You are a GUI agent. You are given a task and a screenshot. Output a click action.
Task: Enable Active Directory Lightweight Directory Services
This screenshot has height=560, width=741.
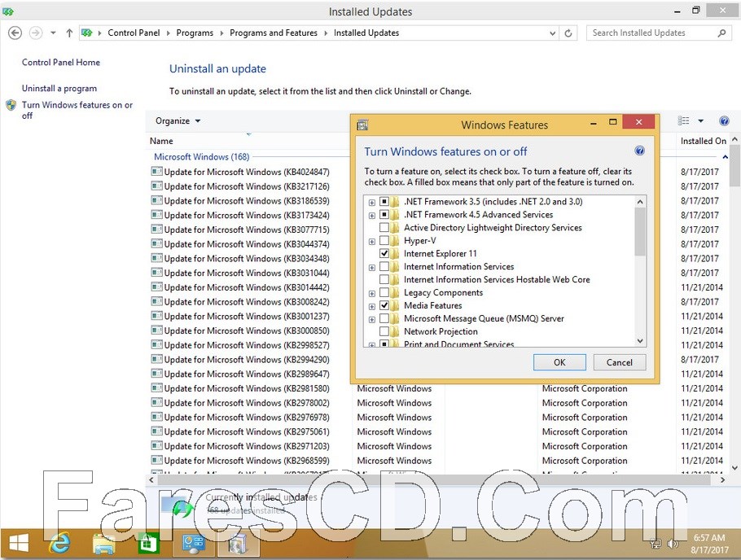pyautogui.click(x=384, y=228)
